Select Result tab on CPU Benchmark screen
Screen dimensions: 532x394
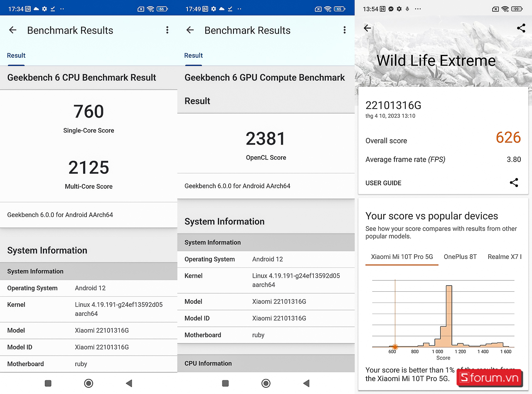tap(16, 56)
